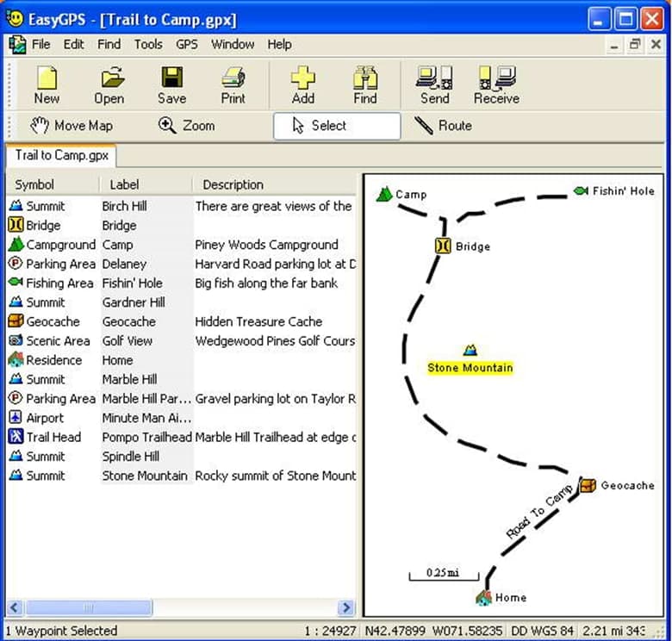This screenshot has height=641, width=672.
Task: Enable the Route tool
Action: (443, 126)
